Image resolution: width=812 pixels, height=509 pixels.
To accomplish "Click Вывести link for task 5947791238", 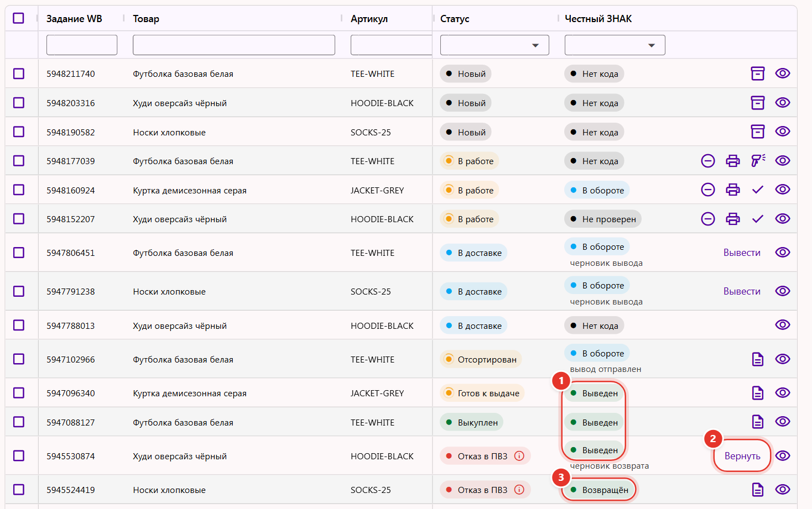I will (742, 291).
